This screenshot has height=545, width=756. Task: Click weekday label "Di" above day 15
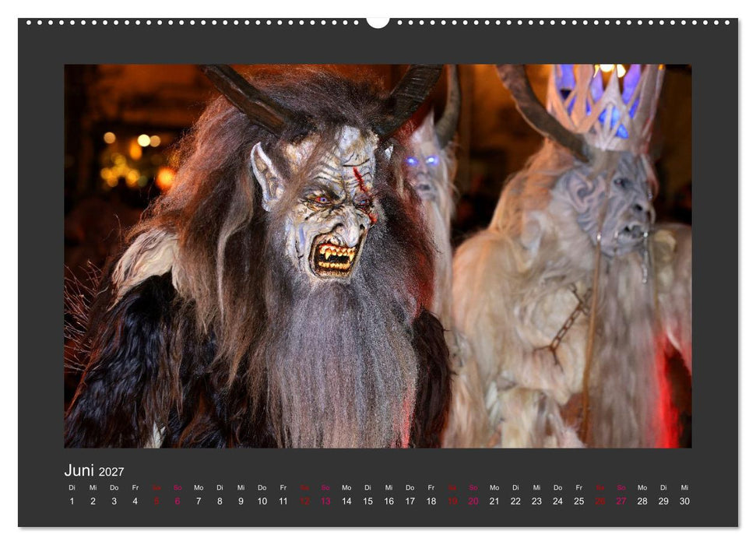(x=367, y=487)
